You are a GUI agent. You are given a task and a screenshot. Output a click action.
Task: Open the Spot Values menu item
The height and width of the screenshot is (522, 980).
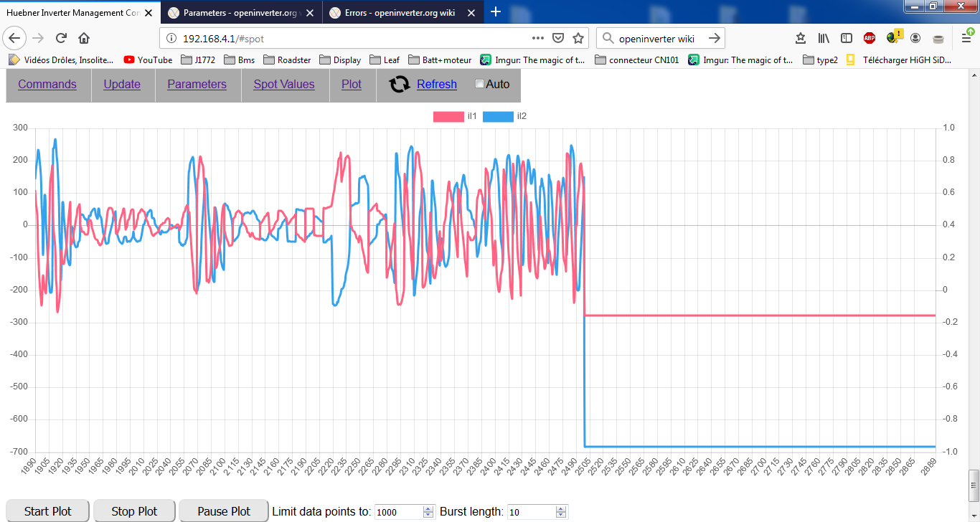pos(284,85)
